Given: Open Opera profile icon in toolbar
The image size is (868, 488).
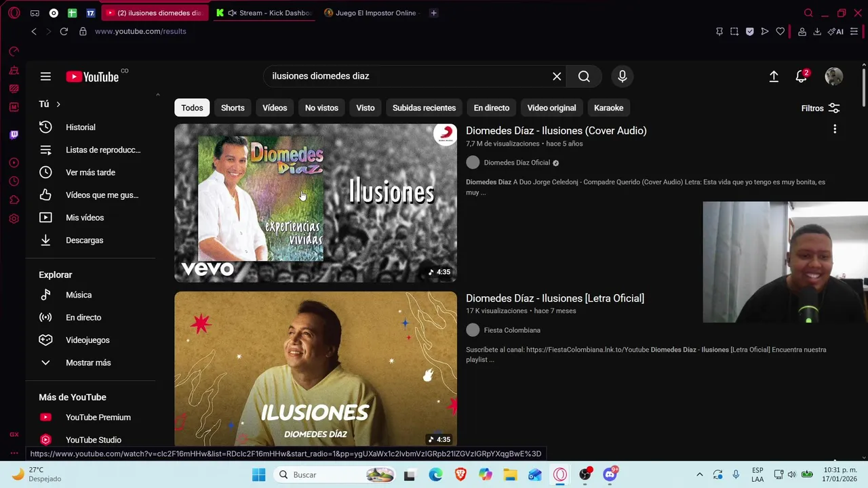Looking at the screenshot, I should (x=802, y=31).
